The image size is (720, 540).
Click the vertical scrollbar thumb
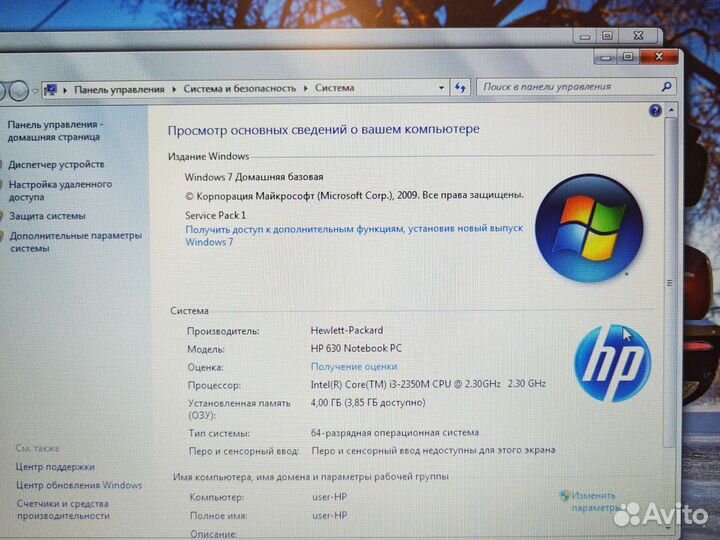pos(669,282)
